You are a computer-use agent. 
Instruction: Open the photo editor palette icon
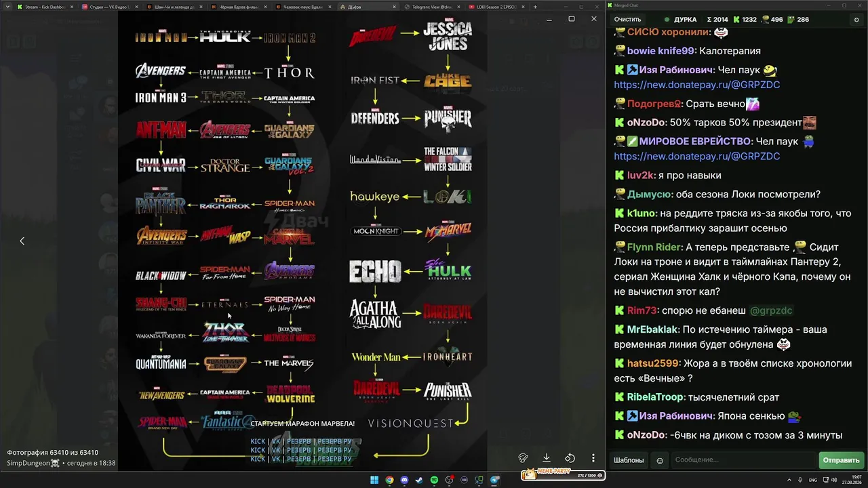[523, 458]
